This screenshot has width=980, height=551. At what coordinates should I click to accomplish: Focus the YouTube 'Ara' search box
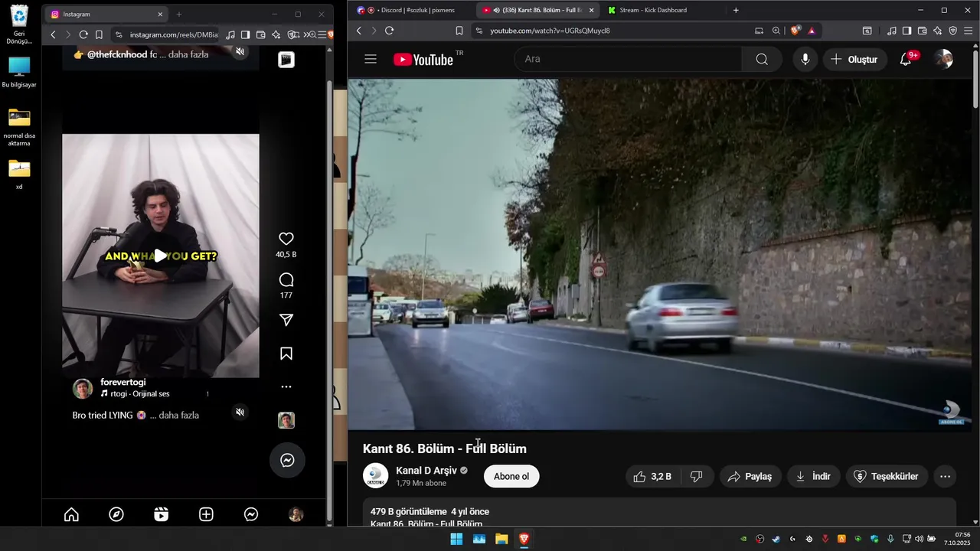tap(628, 59)
